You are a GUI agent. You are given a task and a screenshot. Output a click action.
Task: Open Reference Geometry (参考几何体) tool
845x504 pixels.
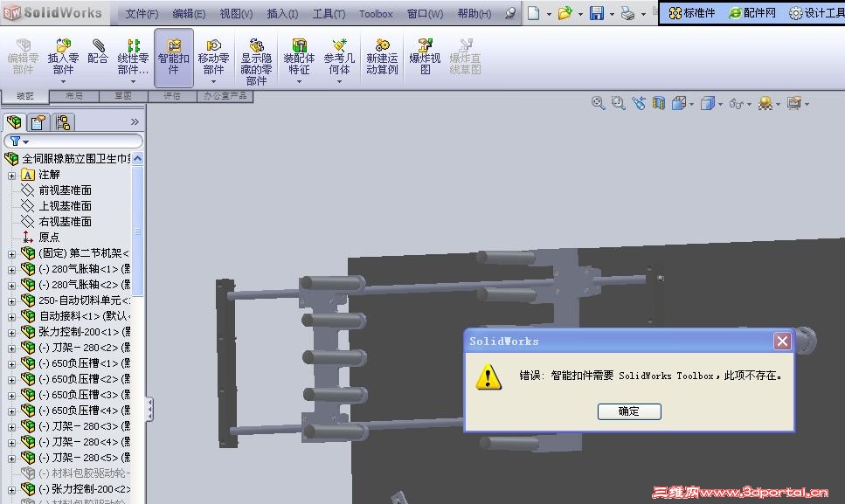(x=339, y=57)
